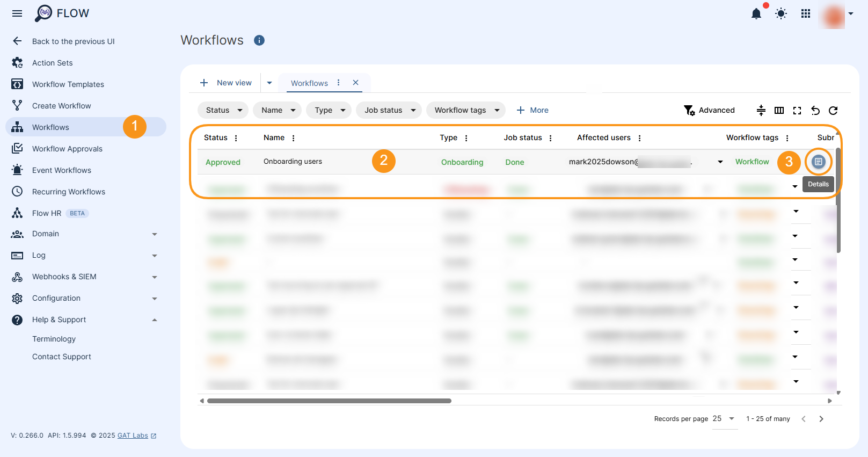The width and height of the screenshot is (868, 457).
Task: Open Affected users column menu
Action: pos(639,138)
